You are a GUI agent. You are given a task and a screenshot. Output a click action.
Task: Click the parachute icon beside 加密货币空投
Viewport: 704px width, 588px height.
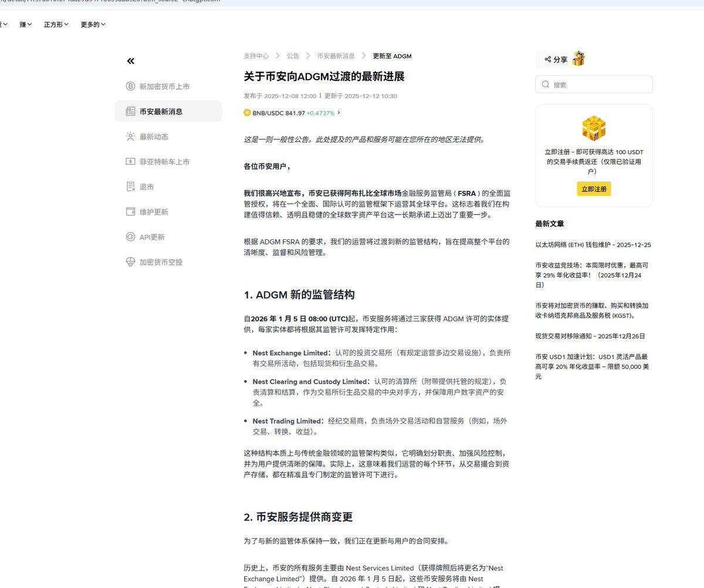[130, 262]
